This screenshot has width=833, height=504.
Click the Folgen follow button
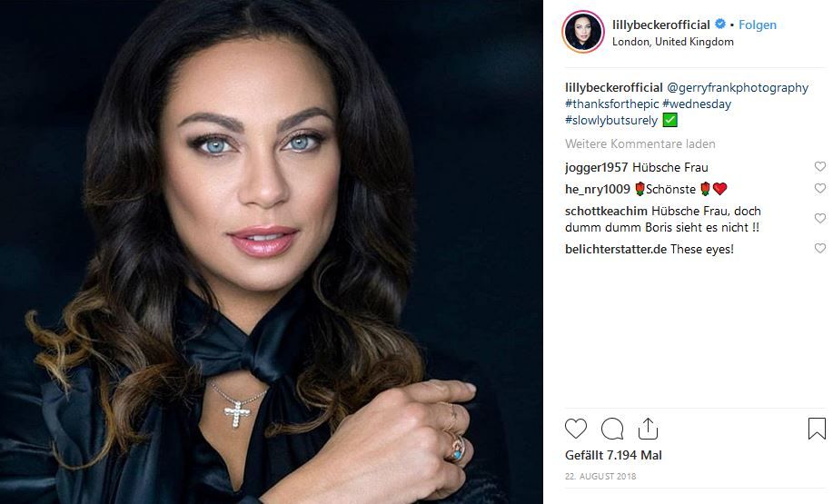pos(758,25)
